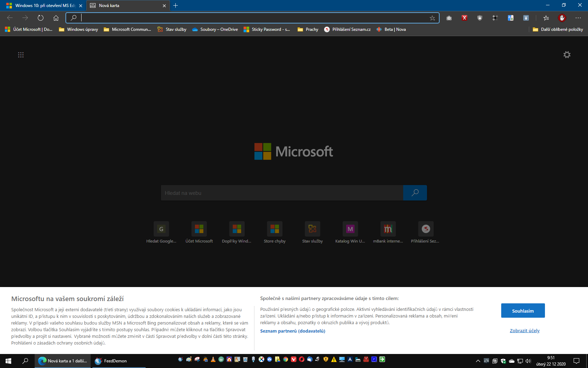588x368 pixels.
Task: Open the Windows úpravy favorites folder
Action: 78,29
